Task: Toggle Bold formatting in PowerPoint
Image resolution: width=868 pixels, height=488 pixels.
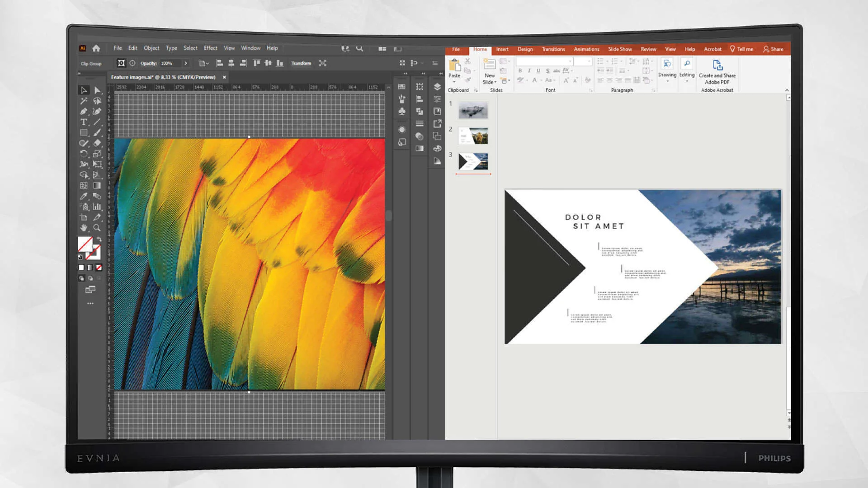Action: [x=520, y=71]
